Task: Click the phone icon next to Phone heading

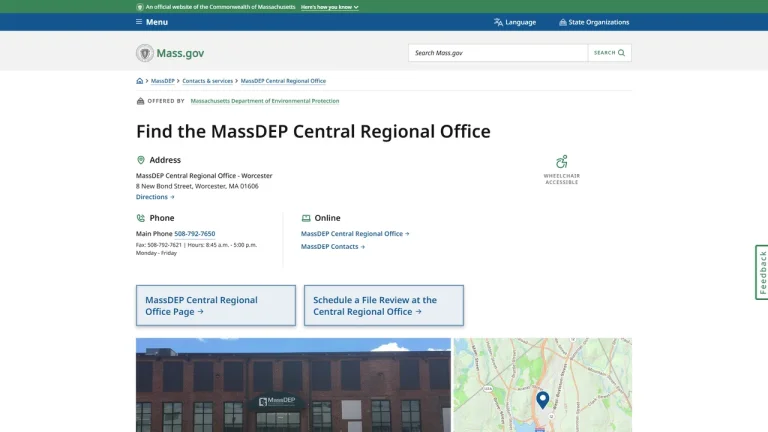Action: tap(141, 218)
